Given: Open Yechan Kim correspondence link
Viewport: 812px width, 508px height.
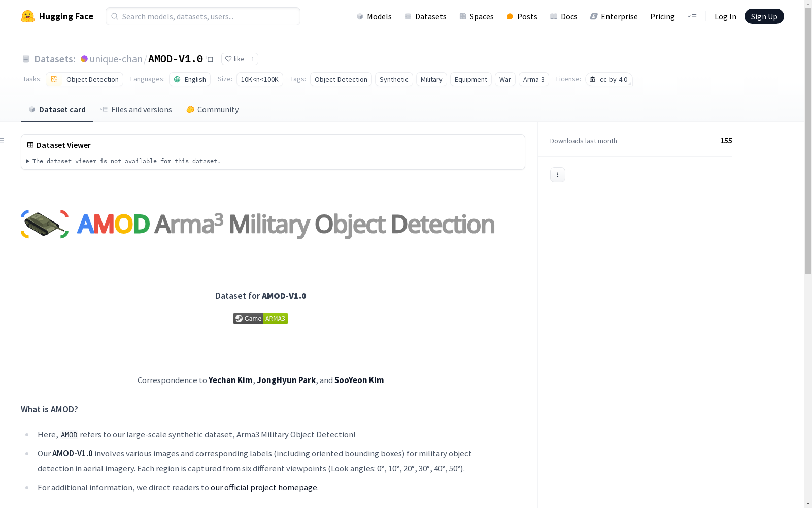Looking at the screenshot, I should [x=230, y=380].
